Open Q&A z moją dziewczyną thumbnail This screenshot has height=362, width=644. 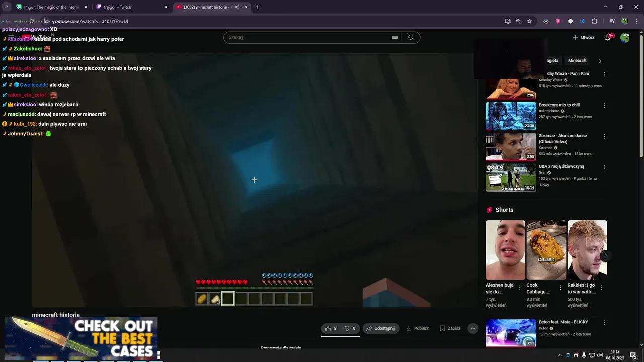(x=511, y=177)
